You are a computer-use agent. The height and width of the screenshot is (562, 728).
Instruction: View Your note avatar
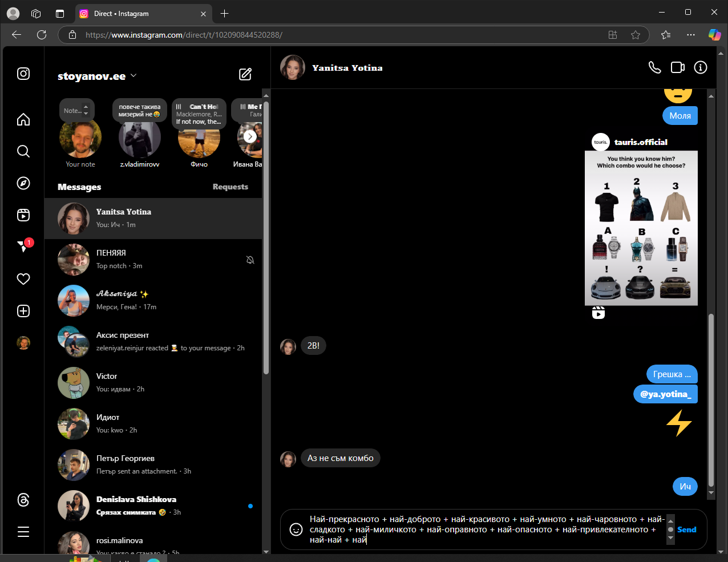pyautogui.click(x=80, y=137)
